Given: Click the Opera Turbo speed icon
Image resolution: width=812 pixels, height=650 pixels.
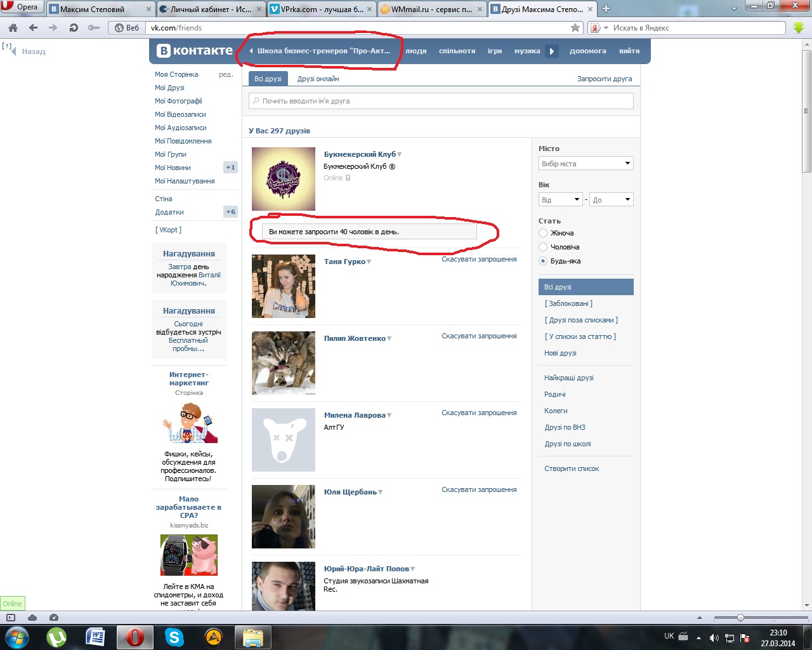Looking at the screenshot, I should pos(54,618).
